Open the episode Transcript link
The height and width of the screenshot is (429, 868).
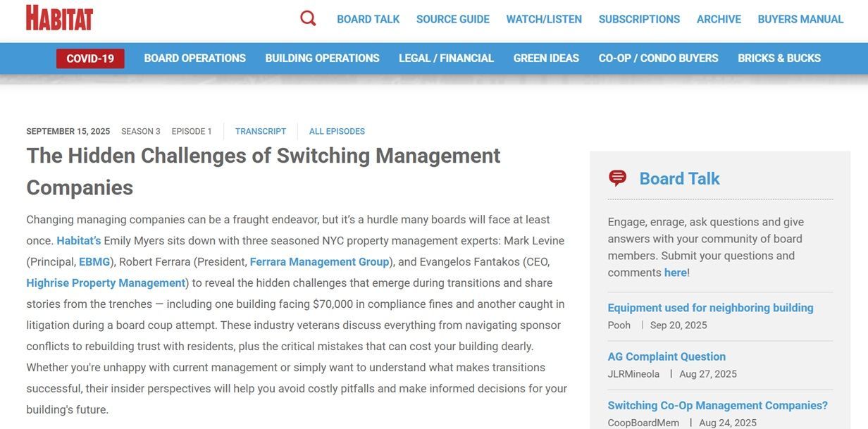(x=261, y=131)
